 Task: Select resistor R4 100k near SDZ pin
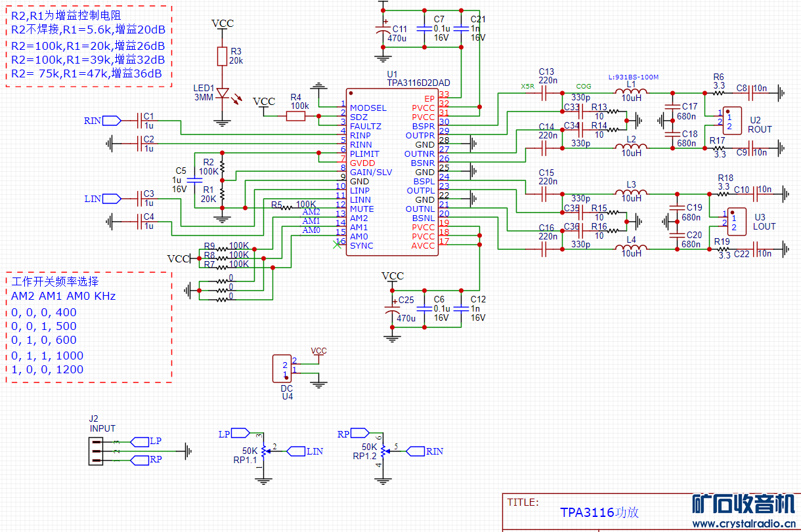coord(296,116)
